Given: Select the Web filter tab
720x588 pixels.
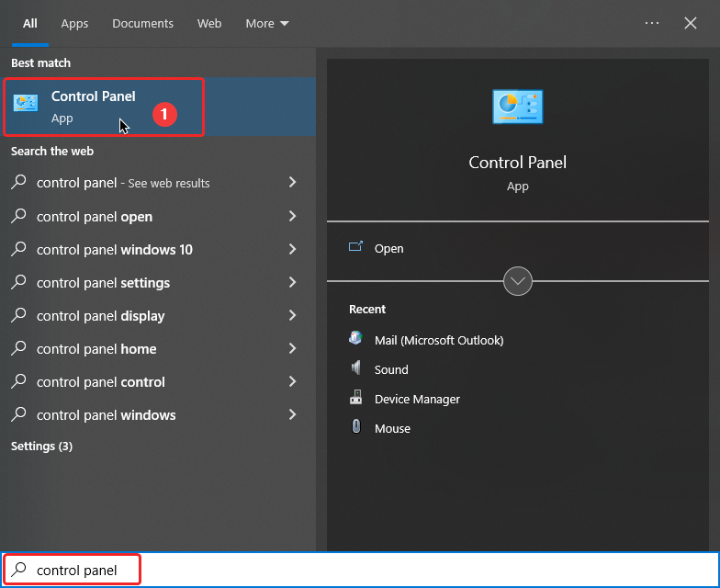Looking at the screenshot, I should [x=209, y=23].
